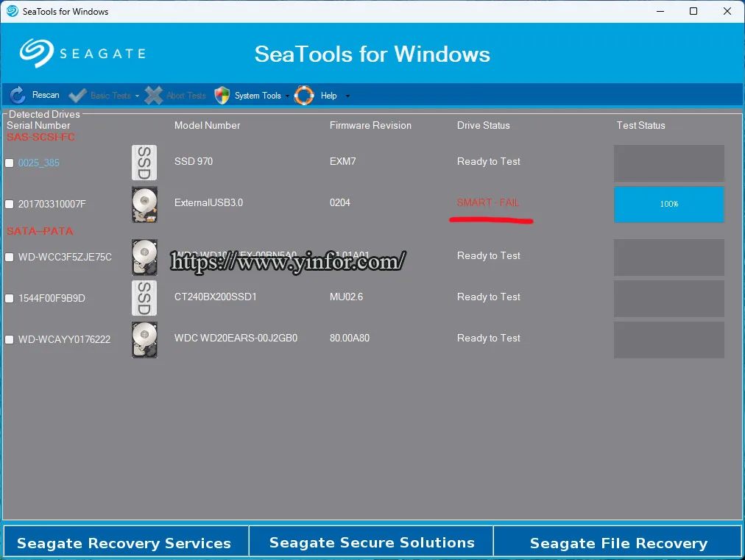Click the Help lifebuoy icon
Image resolution: width=745 pixels, height=560 pixels.
tap(304, 96)
